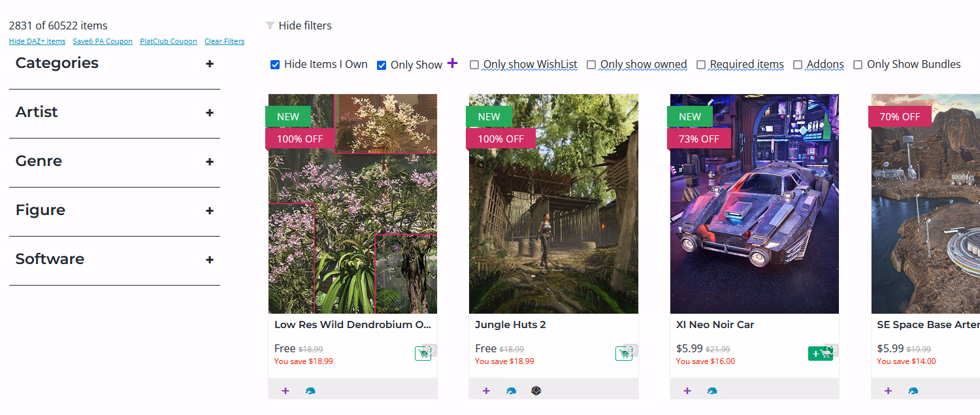The image size is (980, 415).
Task: Click the purple plus under Jungle Huts 2
Action: click(486, 391)
